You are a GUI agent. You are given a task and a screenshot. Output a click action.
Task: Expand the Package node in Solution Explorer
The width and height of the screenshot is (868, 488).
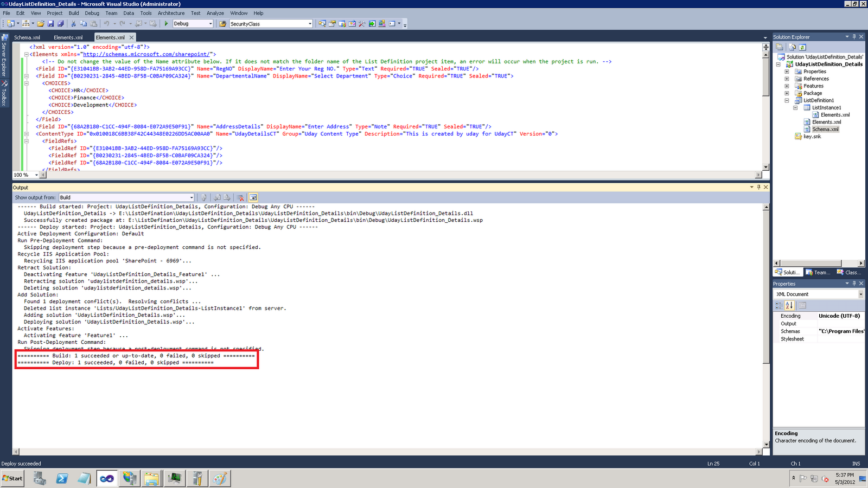click(787, 93)
